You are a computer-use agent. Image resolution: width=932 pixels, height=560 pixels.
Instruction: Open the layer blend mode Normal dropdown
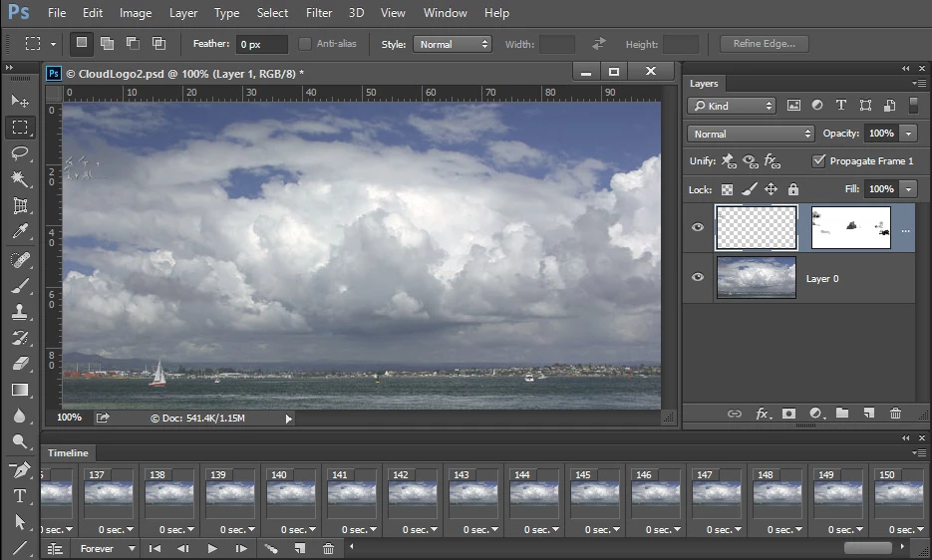pyautogui.click(x=751, y=134)
